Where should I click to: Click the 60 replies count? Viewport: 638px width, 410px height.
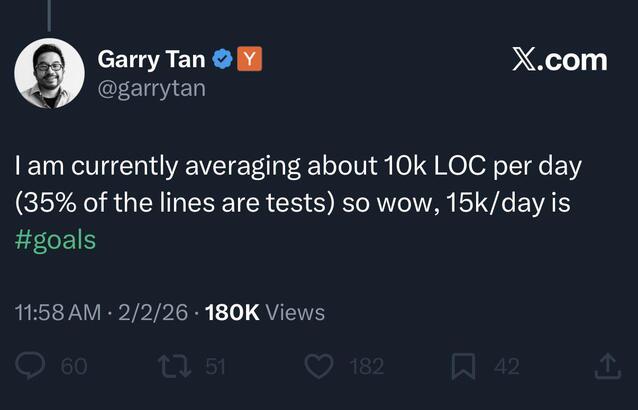[x=74, y=367]
